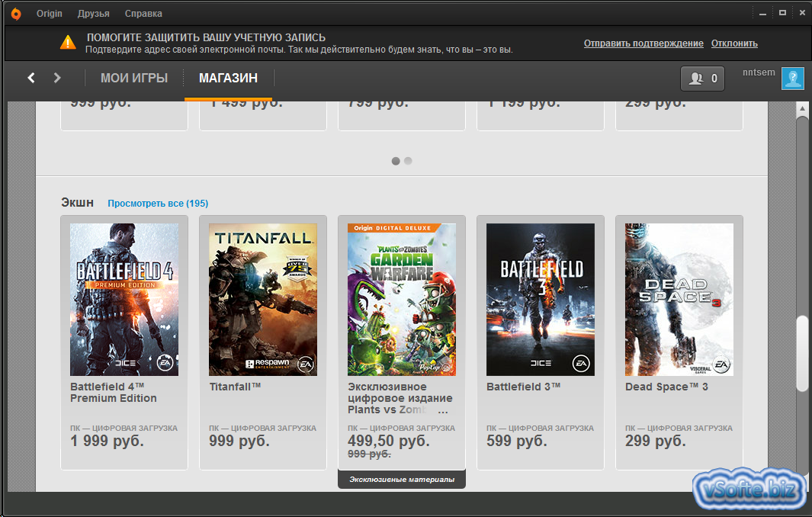Click the 599 руб. price
The image size is (812, 517).
click(517, 441)
